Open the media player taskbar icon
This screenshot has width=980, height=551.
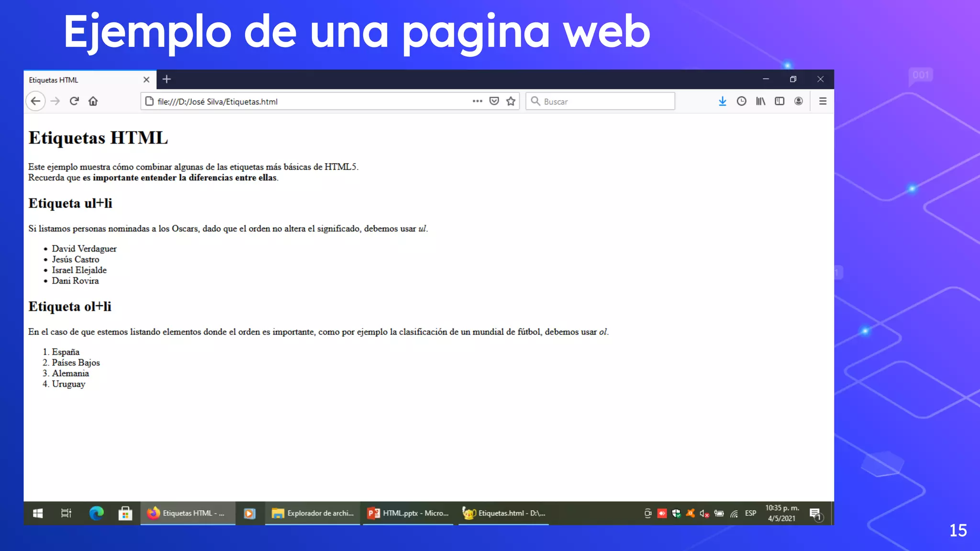click(249, 513)
